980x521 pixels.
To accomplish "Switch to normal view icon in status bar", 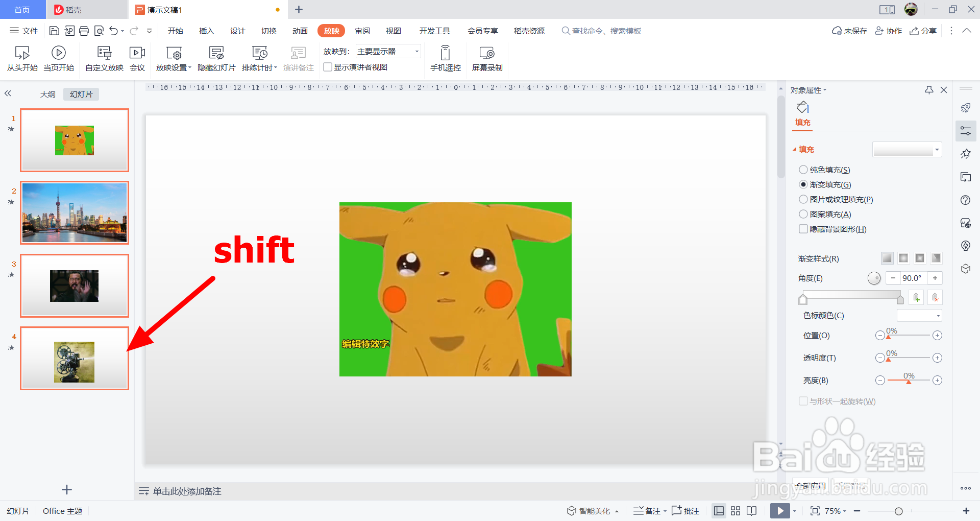I will click(719, 511).
